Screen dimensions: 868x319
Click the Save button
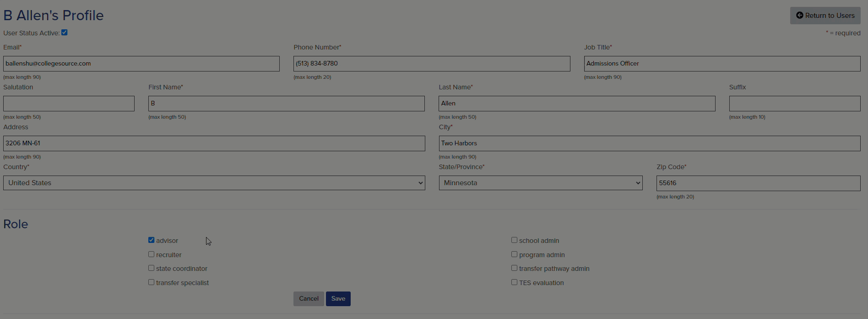tap(338, 299)
